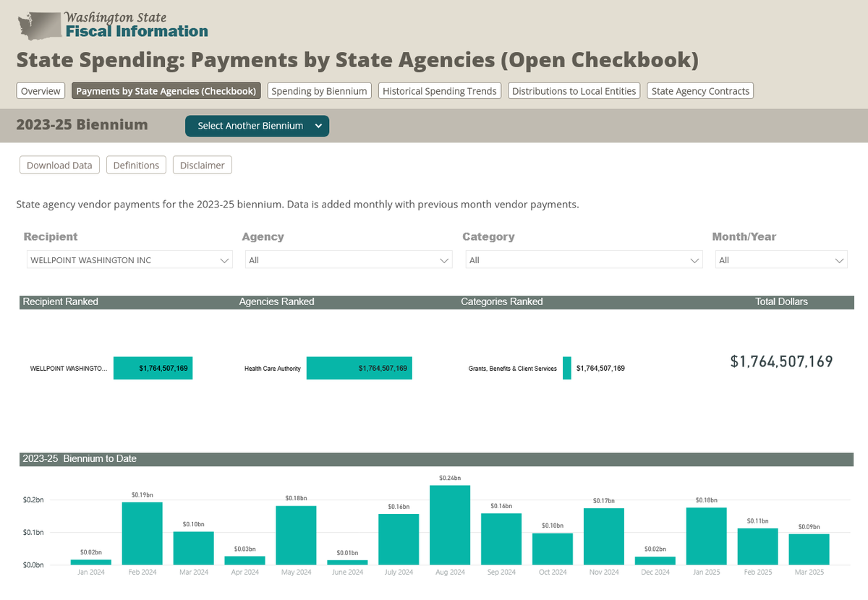Image resolution: width=868 pixels, height=600 pixels.
Task: Click the $0.24bn label above Aug 2024
Action: 451,479
